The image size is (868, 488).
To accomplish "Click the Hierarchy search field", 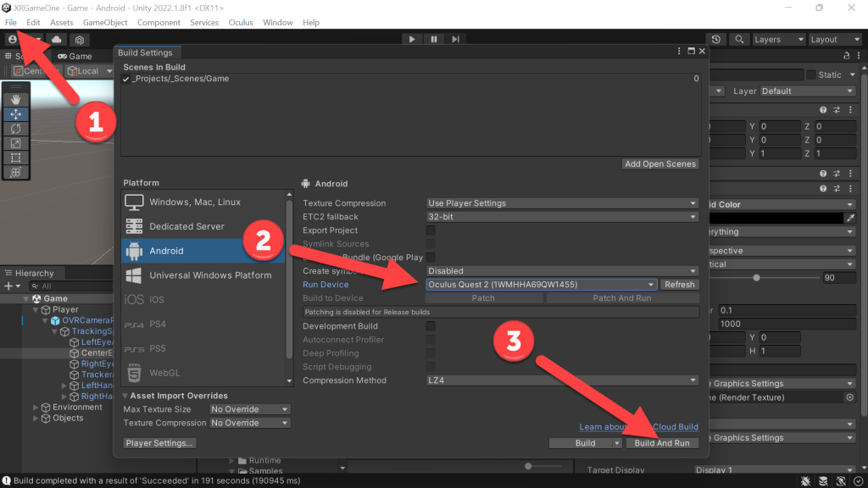I will [x=71, y=286].
